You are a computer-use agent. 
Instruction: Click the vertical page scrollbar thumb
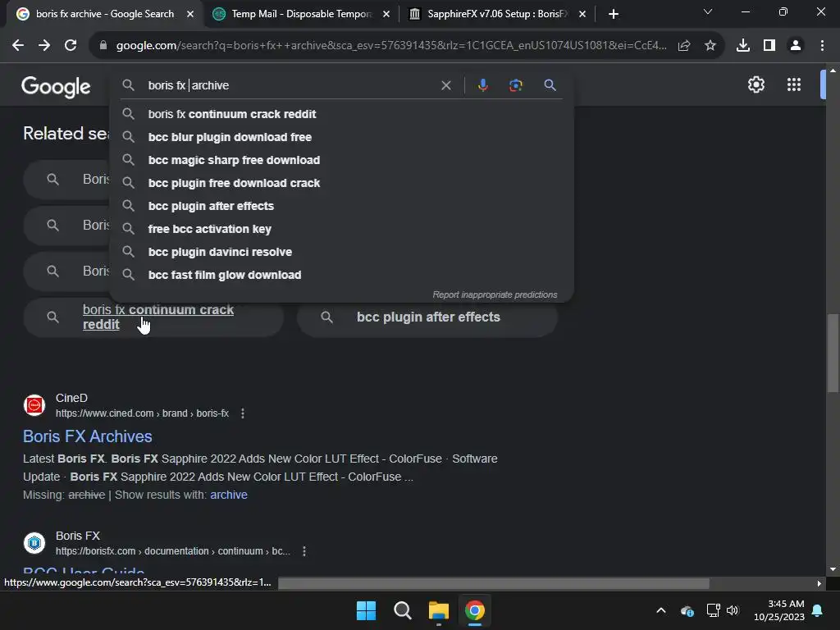coord(833,354)
